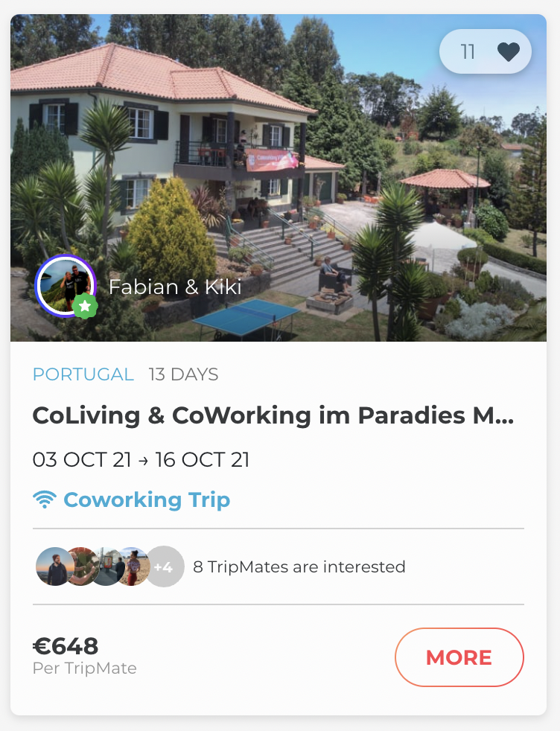Screen dimensions: 560x731
Task: Open the Fabian & Kiki host name
Action: coord(175,287)
